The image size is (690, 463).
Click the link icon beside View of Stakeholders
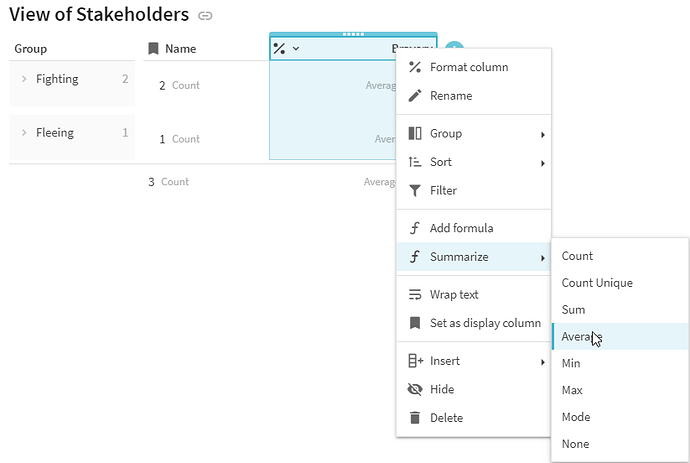click(206, 16)
